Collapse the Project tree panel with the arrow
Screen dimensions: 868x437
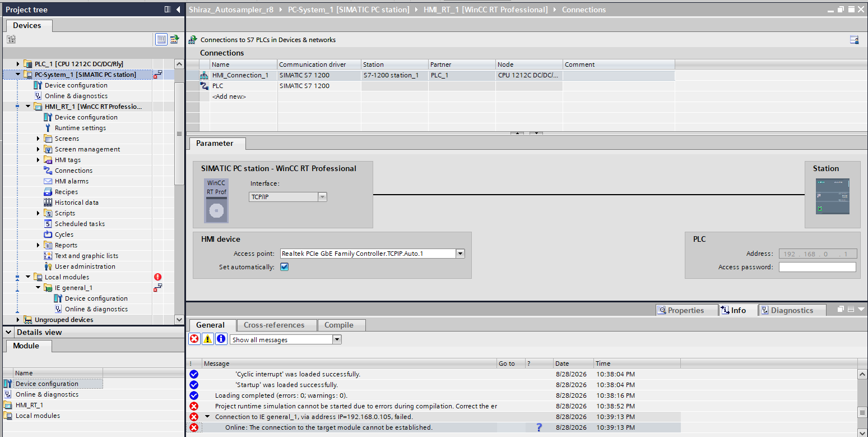pos(178,10)
